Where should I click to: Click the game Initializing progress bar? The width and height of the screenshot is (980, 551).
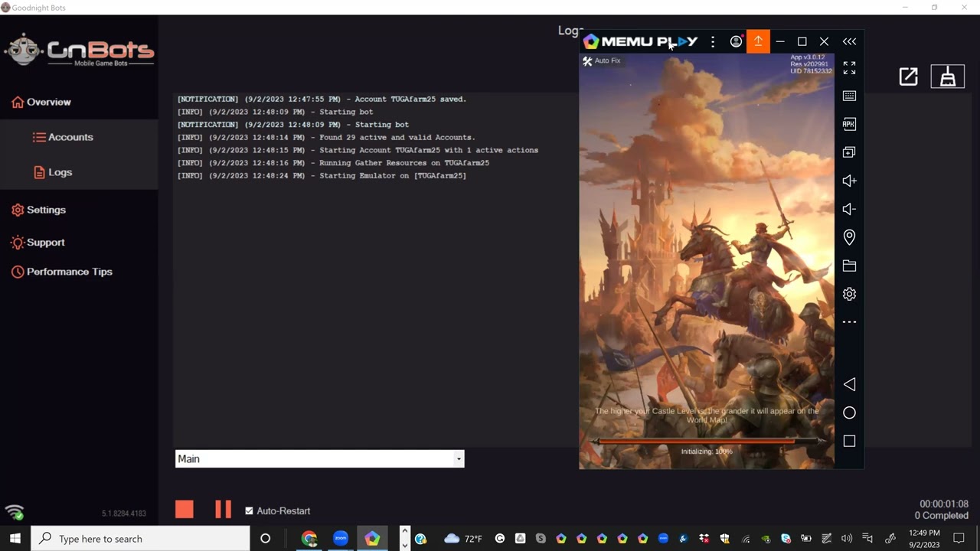[x=707, y=441]
